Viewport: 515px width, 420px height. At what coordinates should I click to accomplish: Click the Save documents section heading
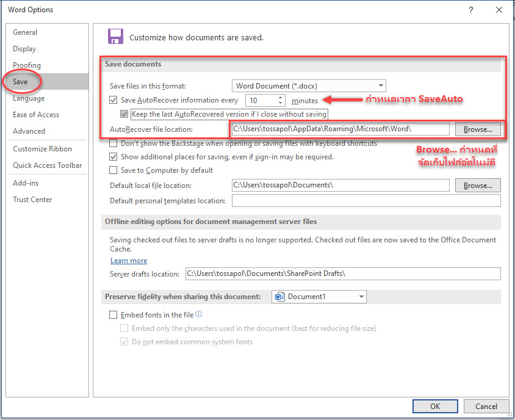[133, 64]
